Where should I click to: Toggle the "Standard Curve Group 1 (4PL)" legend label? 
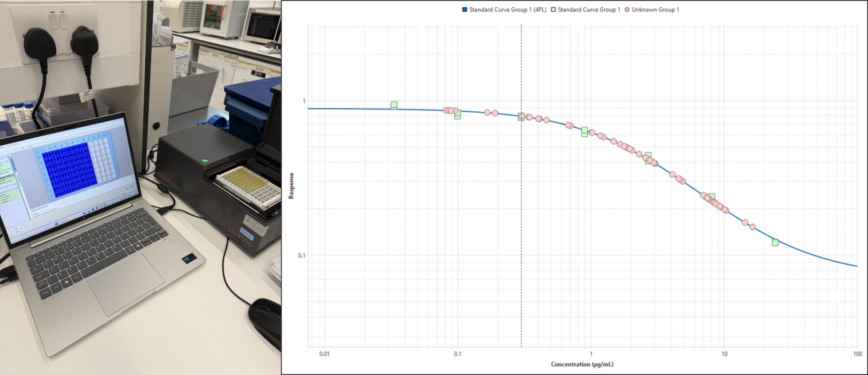pos(507,9)
